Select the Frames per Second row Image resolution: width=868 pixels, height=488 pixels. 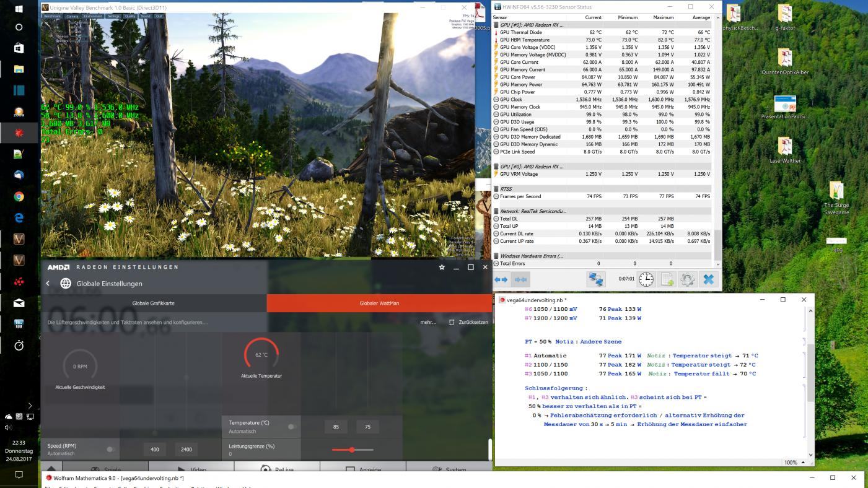click(x=603, y=196)
